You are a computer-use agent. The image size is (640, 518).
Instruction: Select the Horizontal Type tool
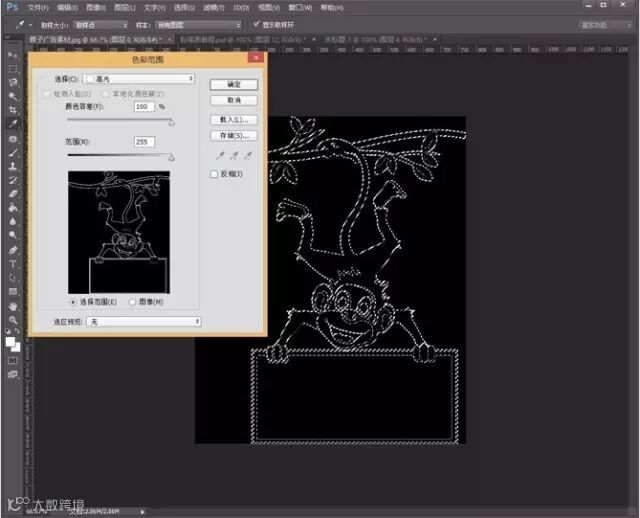tap(13, 264)
